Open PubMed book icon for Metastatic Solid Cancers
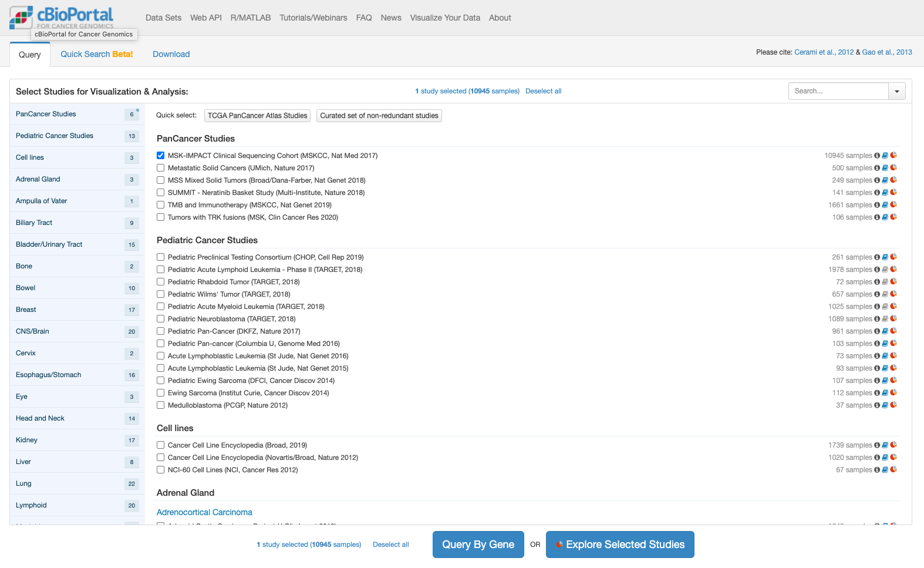 tap(885, 168)
